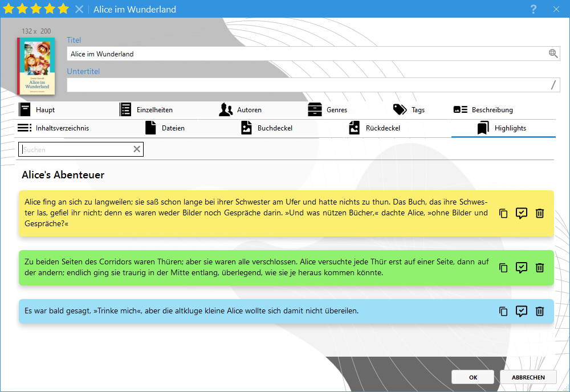Viewport: 570px width, 392px height.
Task: Copy the yellow highlight text
Action: 503,213
